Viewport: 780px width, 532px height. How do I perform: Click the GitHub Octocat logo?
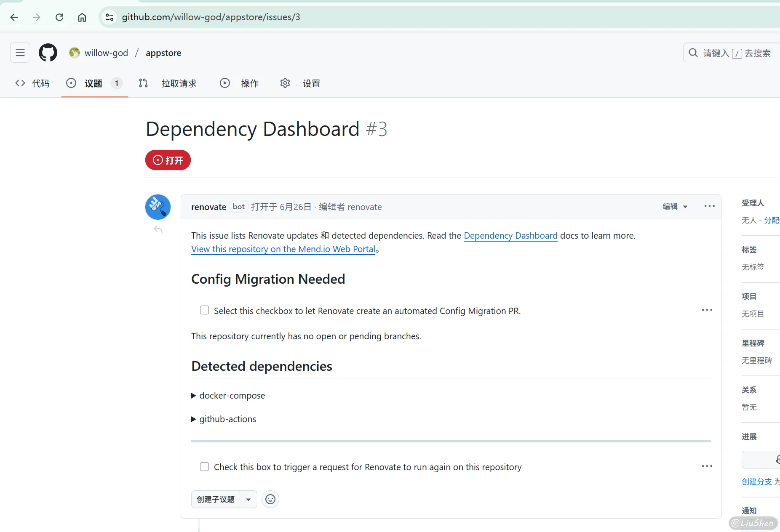(x=48, y=53)
